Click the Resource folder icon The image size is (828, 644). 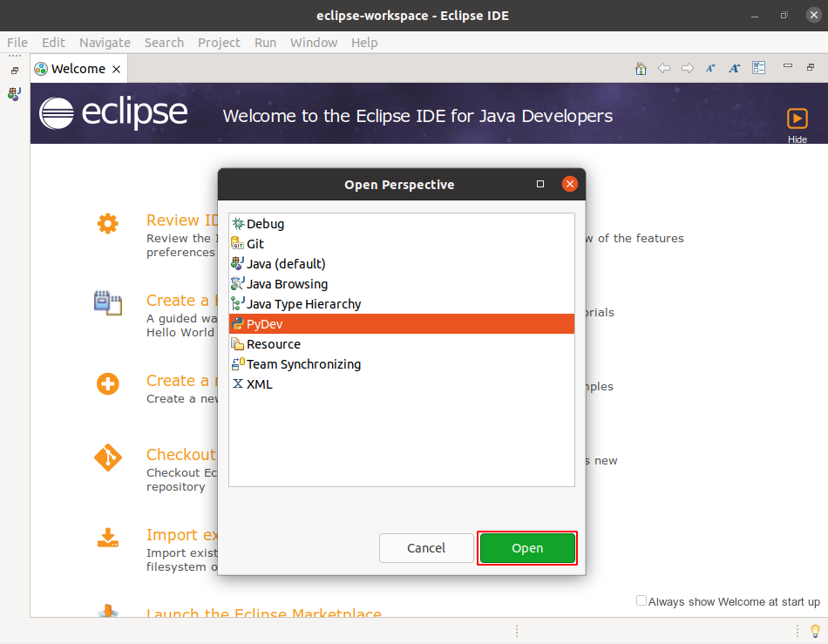[x=238, y=343]
